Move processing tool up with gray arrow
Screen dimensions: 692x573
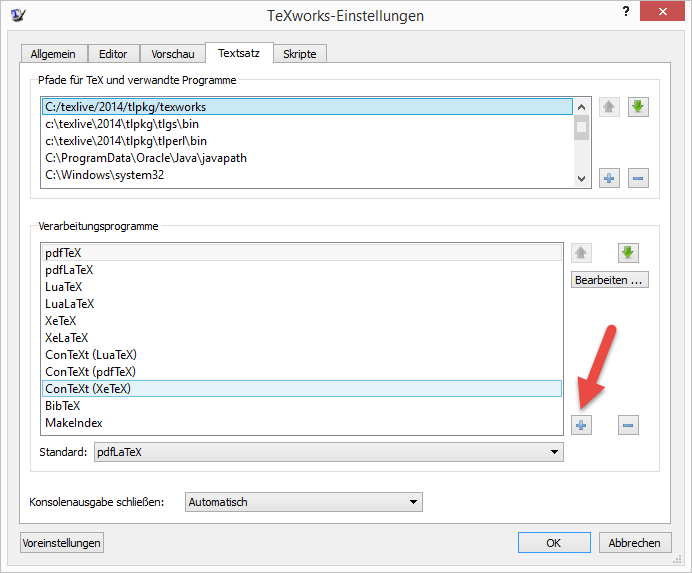(582, 253)
